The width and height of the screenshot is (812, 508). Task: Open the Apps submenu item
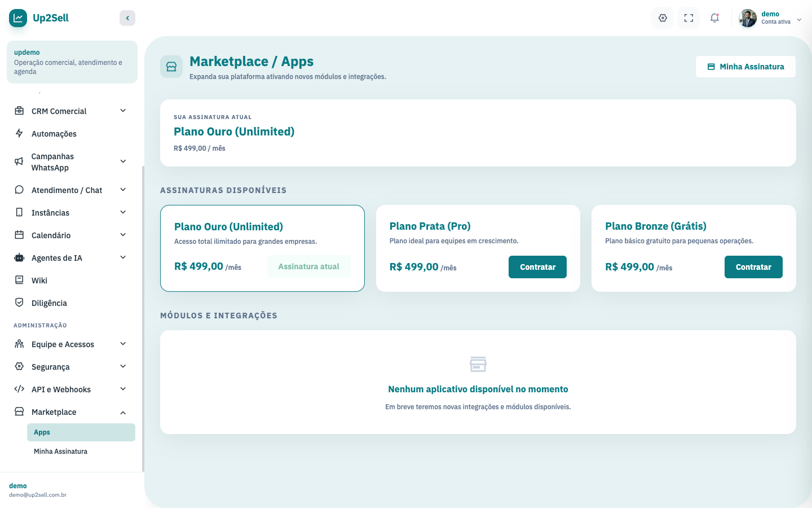(81, 432)
